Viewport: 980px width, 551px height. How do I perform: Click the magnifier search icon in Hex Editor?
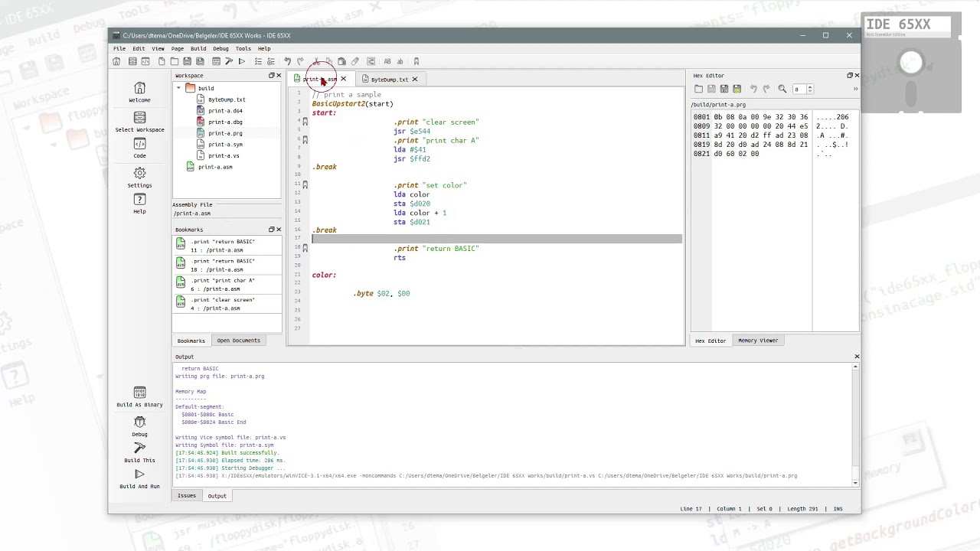pos(782,89)
